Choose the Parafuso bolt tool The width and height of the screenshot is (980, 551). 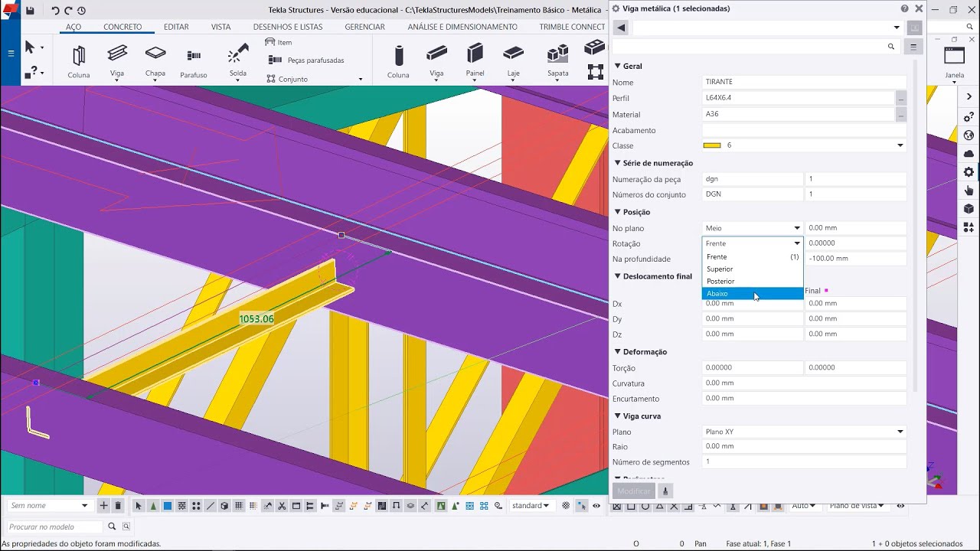point(194,56)
